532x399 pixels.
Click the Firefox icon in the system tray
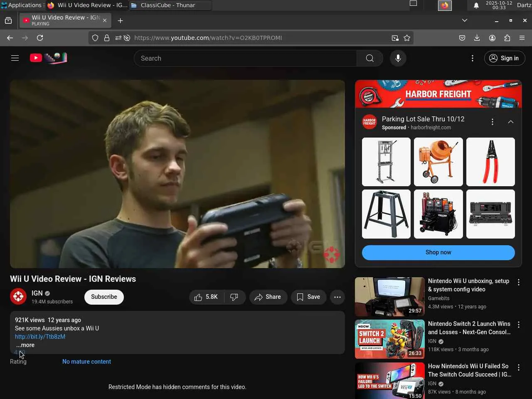pos(445,5)
